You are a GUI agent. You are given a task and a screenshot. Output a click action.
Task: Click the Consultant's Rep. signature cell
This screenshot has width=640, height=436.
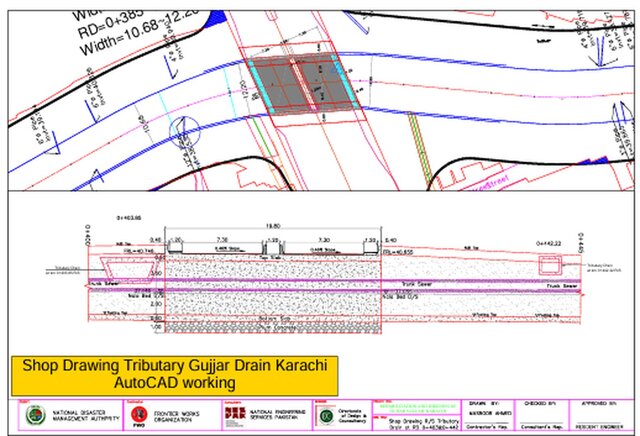540,425
